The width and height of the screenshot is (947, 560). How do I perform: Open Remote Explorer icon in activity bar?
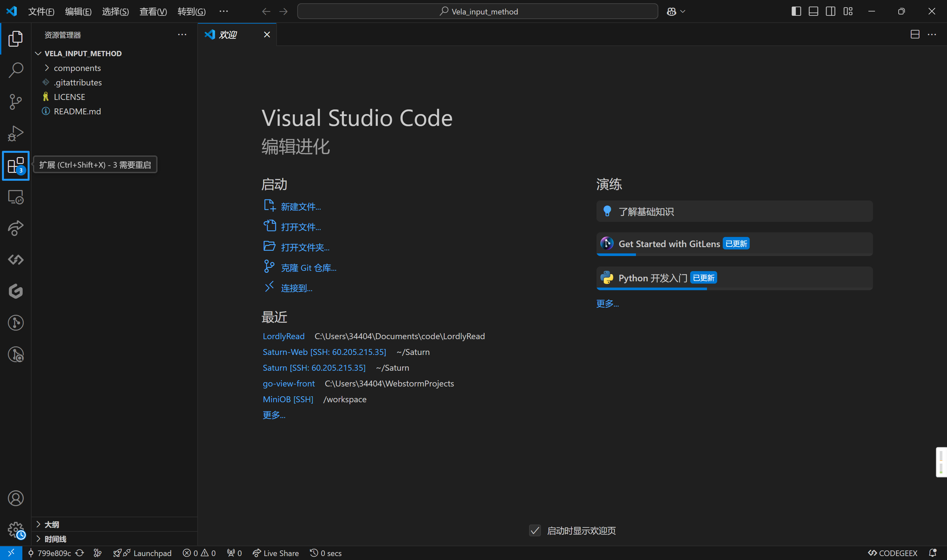[15, 197]
